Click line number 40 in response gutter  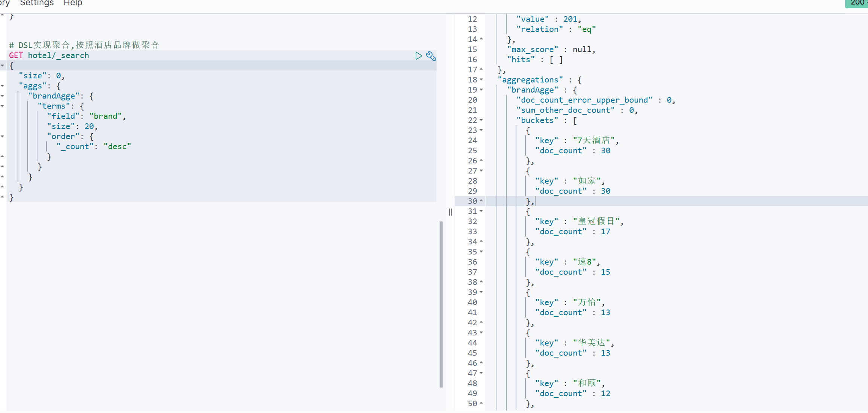click(473, 302)
